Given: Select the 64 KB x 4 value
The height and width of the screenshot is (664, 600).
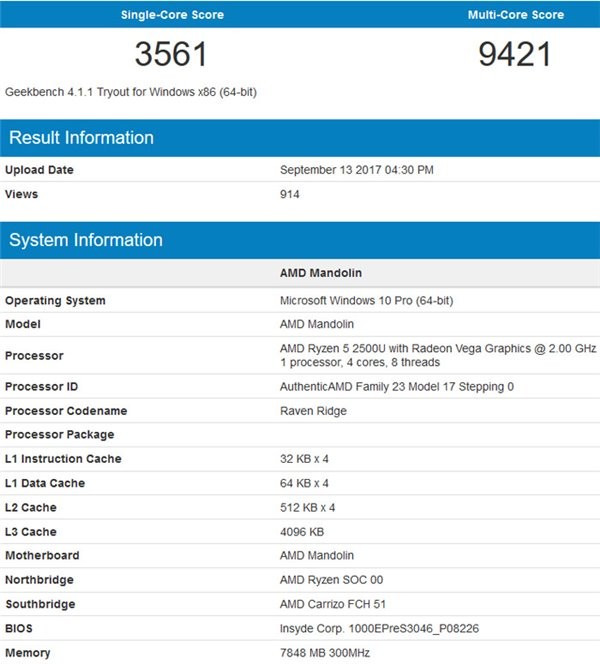Looking at the screenshot, I should [304, 483].
